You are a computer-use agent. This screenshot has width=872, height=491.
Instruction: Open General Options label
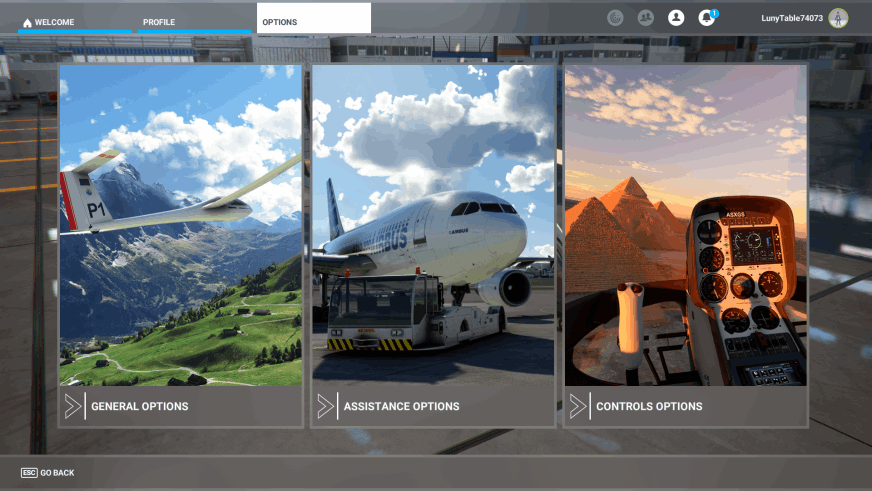pyautogui.click(x=139, y=407)
